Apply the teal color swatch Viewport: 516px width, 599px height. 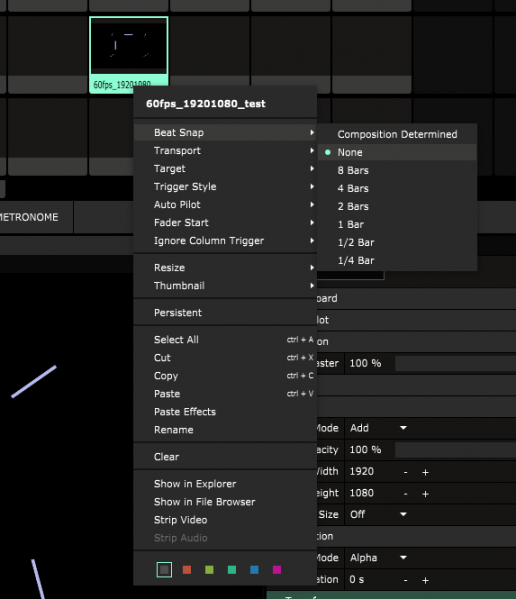tap(232, 570)
